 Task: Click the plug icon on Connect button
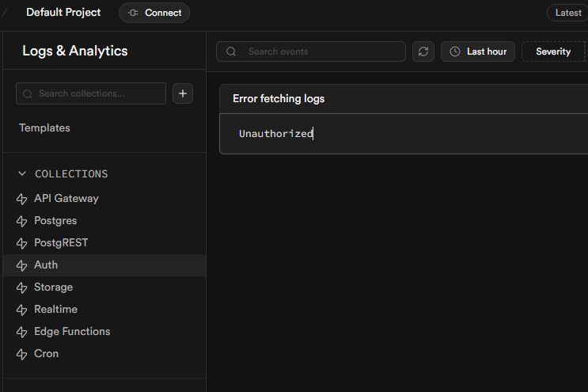133,13
